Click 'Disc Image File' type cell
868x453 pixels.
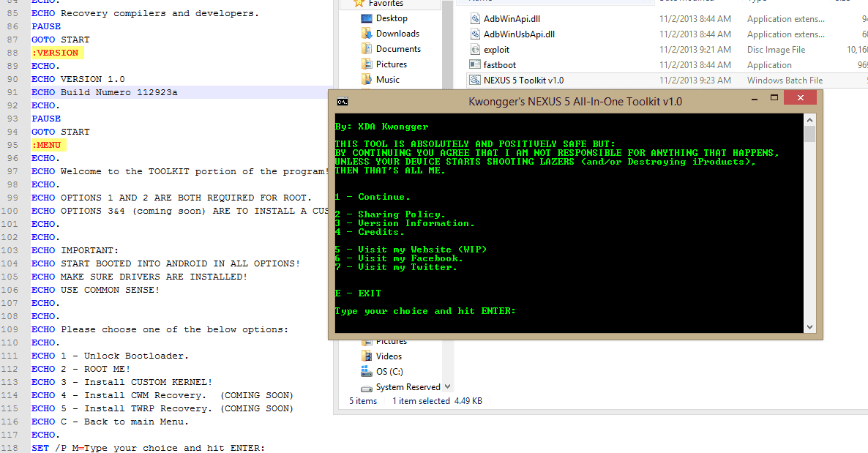pos(776,50)
